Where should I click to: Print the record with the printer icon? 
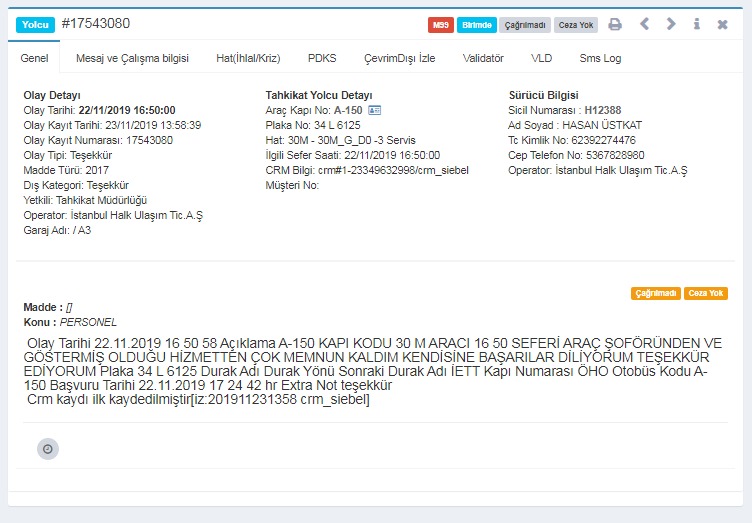[x=615, y=24]
